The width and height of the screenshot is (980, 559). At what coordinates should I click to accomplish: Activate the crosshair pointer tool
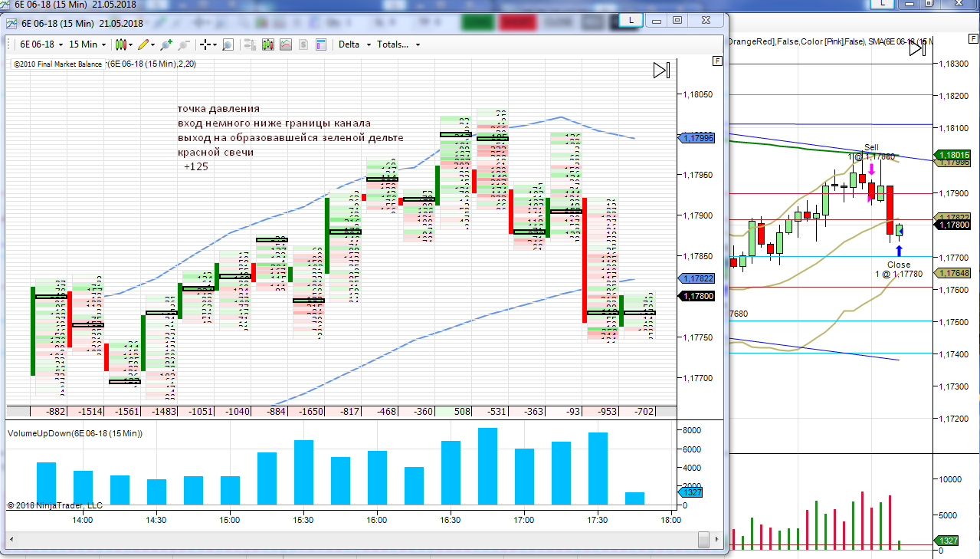[x=205, y=44]
